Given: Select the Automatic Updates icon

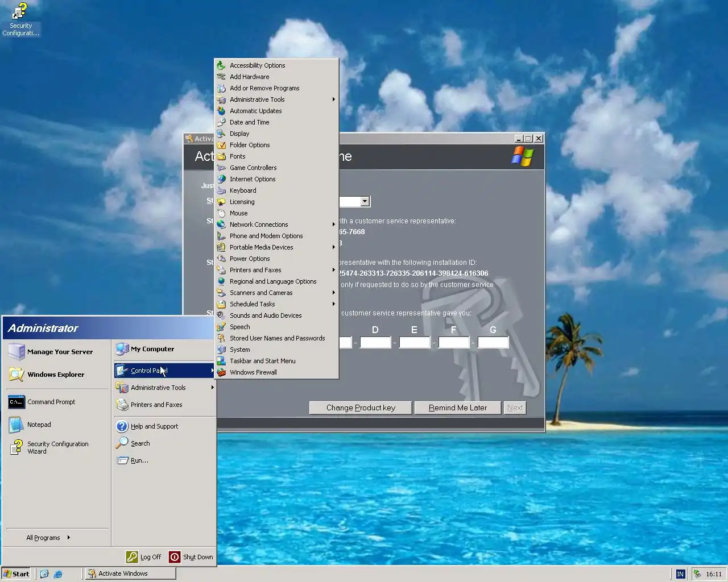Looking at the screenshot, I should pyautogui.click(x=221, y=111).
